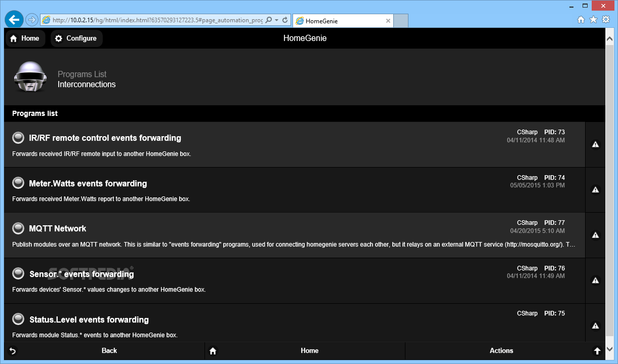Click 'PID: 74' label
The height and width of the screenshot is (364, 618).
point(554,178)
